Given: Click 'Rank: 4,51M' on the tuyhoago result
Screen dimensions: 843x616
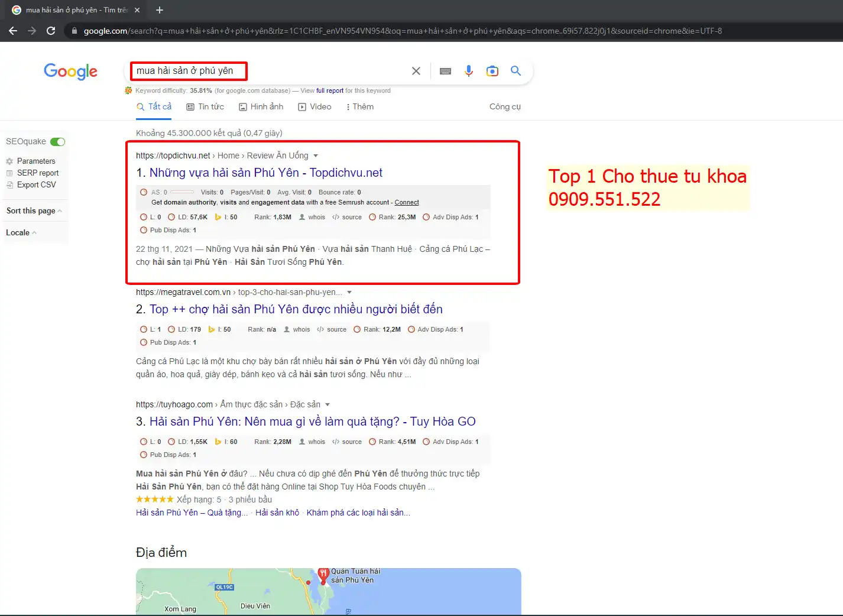Looking at the screenshot, I should coord(393,442).
